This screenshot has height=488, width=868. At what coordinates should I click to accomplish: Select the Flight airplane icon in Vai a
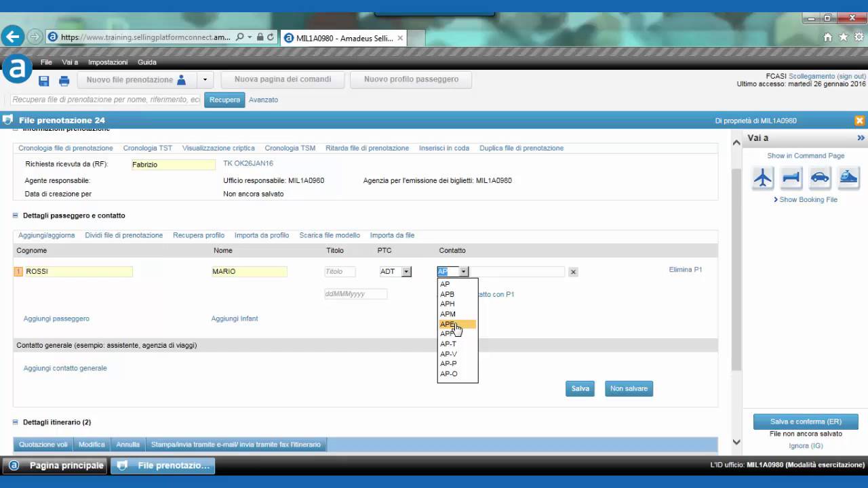pos(763,178)
